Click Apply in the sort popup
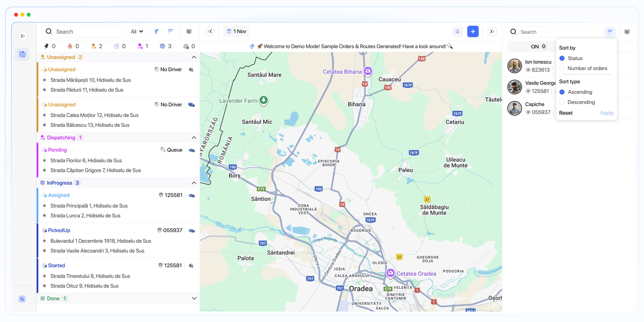 point(607,113)
